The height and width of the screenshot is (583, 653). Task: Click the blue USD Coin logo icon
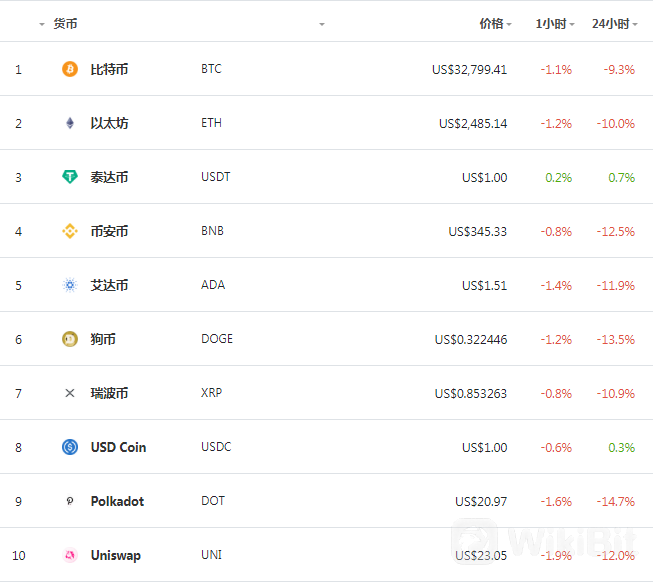click(70, 447)
